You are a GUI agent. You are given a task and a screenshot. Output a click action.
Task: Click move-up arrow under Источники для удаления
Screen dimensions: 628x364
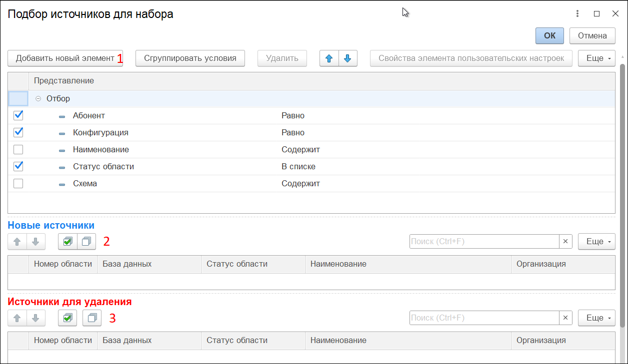click(17, 318)
